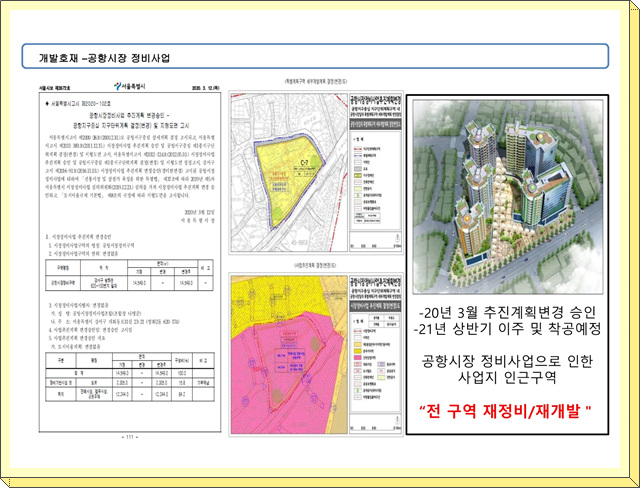
Task: Click the date '2020년 3월 12일' in the notice
Action: point(202,213)
